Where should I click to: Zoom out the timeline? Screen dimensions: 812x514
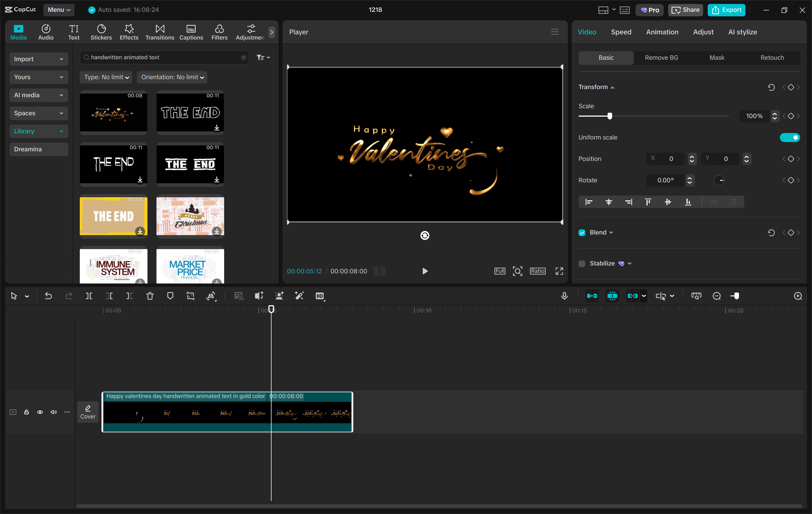[717, 296]
